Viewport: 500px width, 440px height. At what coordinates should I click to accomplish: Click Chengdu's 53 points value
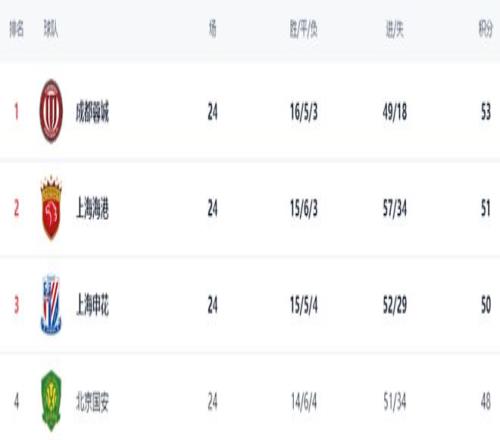pyautogui.click(x=486, y=112)
